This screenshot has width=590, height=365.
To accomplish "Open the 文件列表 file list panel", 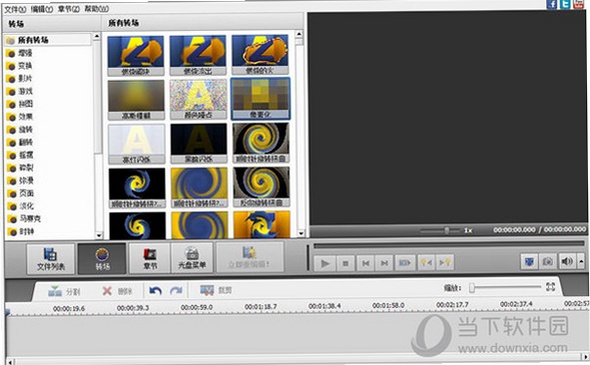I will [x=51, y=259].
